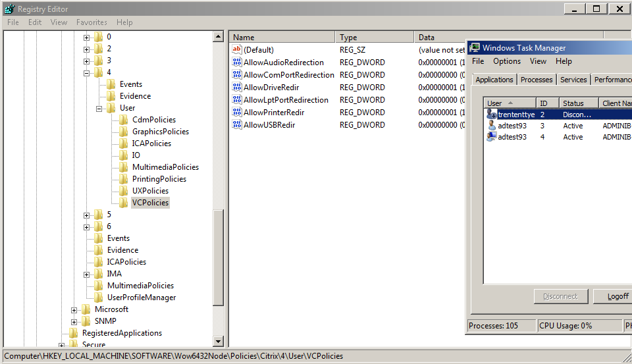Select the Events key under Citrix
Viewport: 632px width, 364px height.
[x=118, y=238]
